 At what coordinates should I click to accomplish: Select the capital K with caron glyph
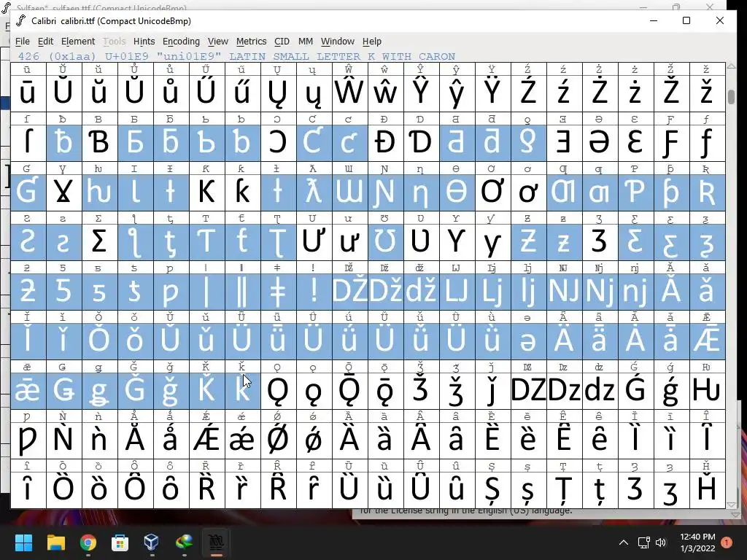click(206, 391)
